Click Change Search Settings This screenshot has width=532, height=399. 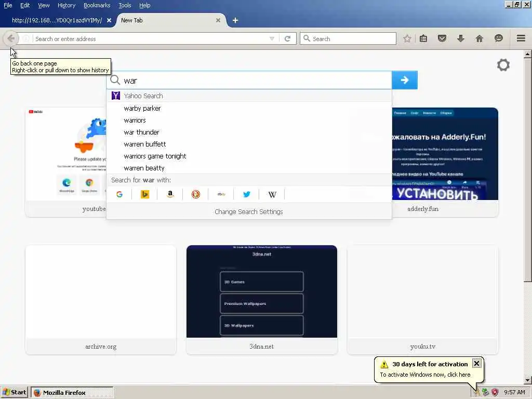tap(249, 211)
